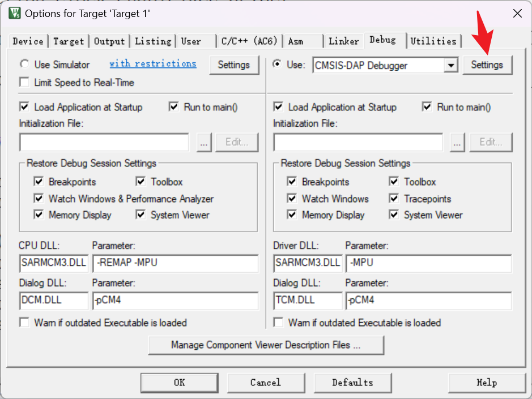
Task: Select the Use Simulator radio button
Action: [24, 64]
